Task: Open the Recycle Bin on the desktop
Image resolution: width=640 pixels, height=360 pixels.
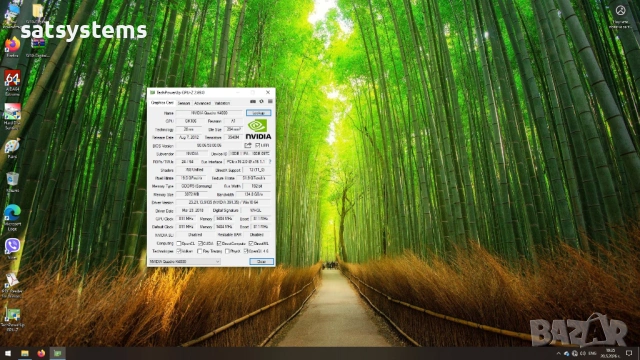Action: [x=12, y=182]
